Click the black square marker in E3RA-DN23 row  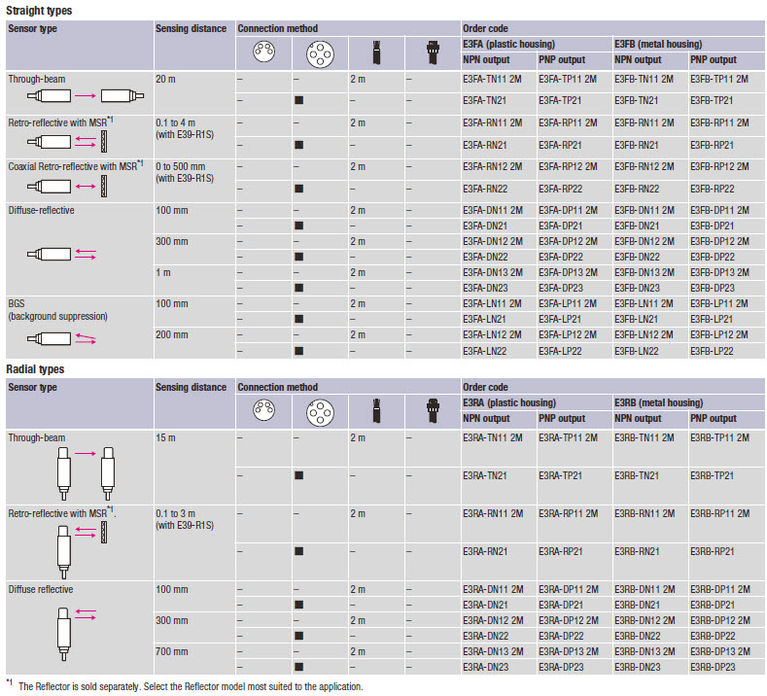(x=298, y=666)
